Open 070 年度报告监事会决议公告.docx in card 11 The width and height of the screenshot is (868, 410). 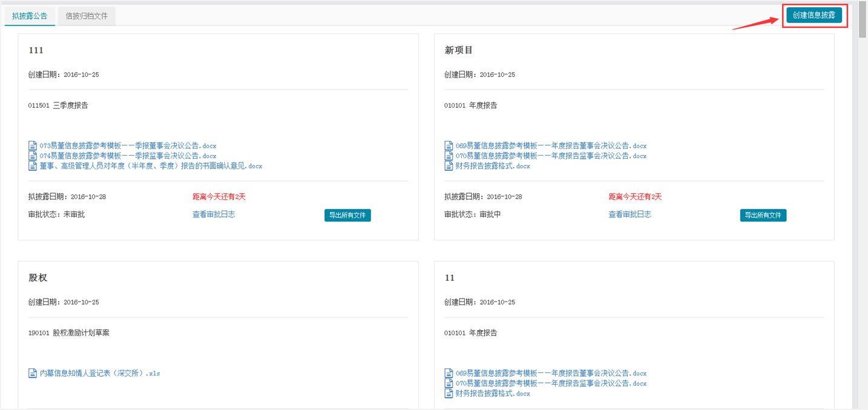point(551,383)
